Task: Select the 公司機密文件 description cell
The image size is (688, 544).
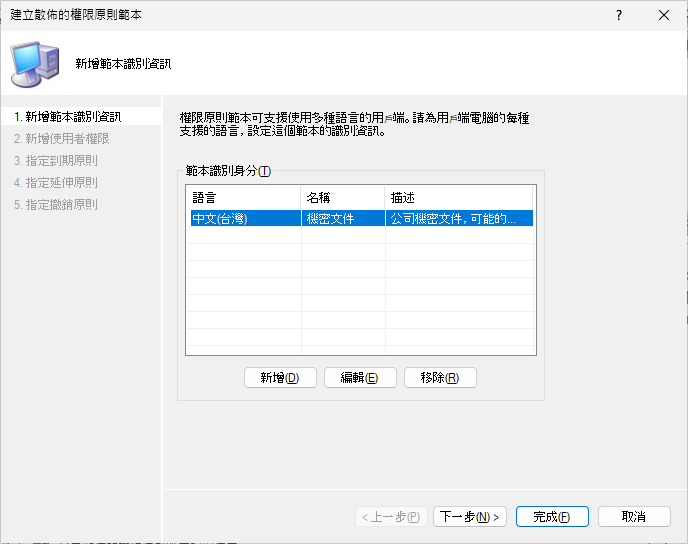Action: coord(459,218)
